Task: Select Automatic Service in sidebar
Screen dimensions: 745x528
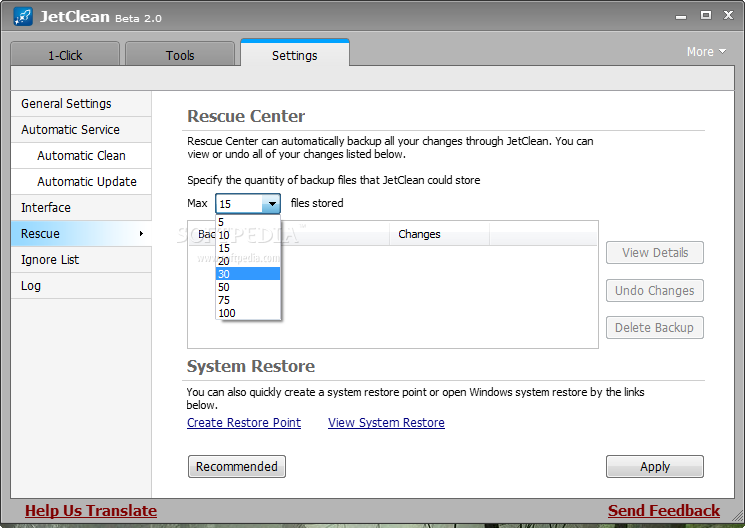Action: [81, 130]
